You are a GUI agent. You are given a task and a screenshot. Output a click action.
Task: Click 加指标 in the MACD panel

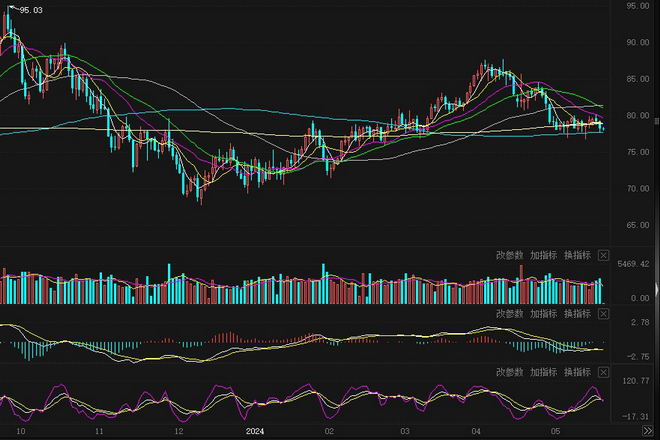543,313
